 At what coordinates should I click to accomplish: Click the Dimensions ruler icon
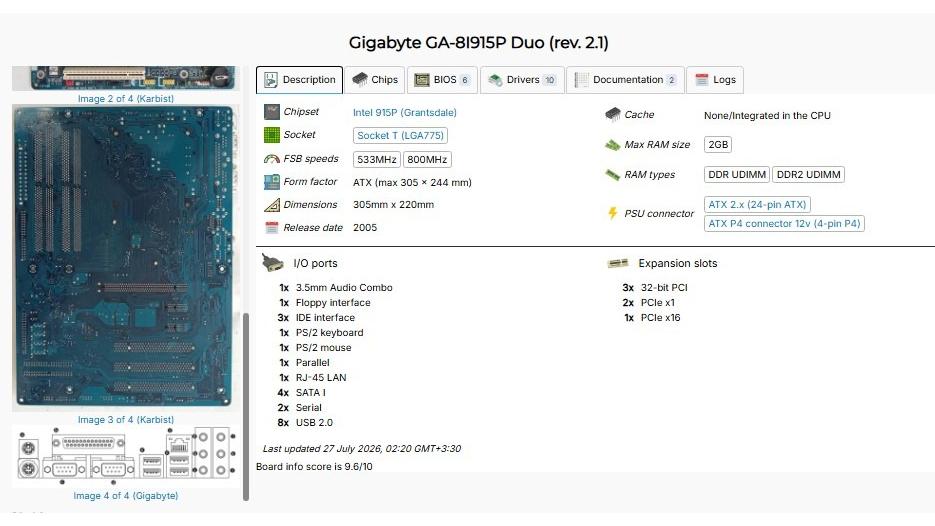[x=272, y=205]
